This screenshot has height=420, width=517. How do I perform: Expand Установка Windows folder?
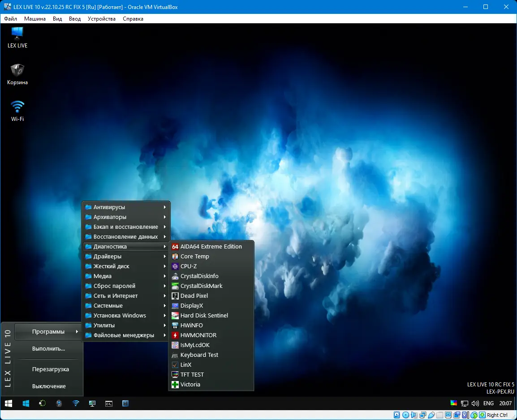[x=126, y=316]
